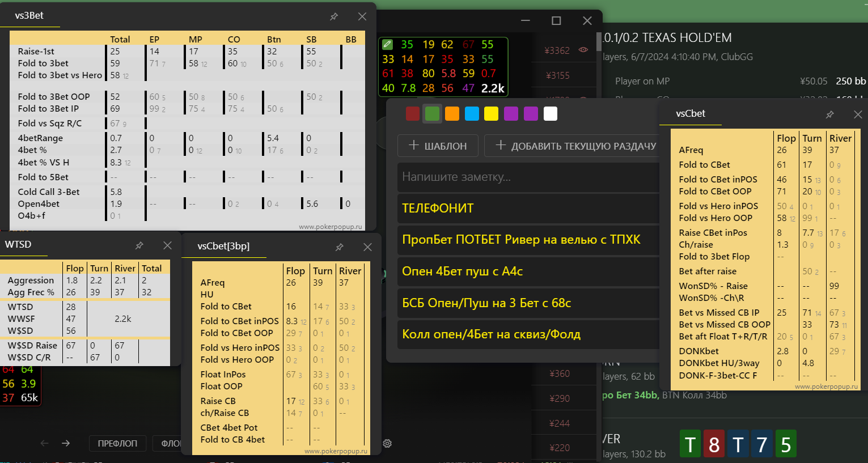Open www.pokerpopup.ru link in vs3Bet
The width and height of the screenshot is (868, 463).
coord(330,227)
